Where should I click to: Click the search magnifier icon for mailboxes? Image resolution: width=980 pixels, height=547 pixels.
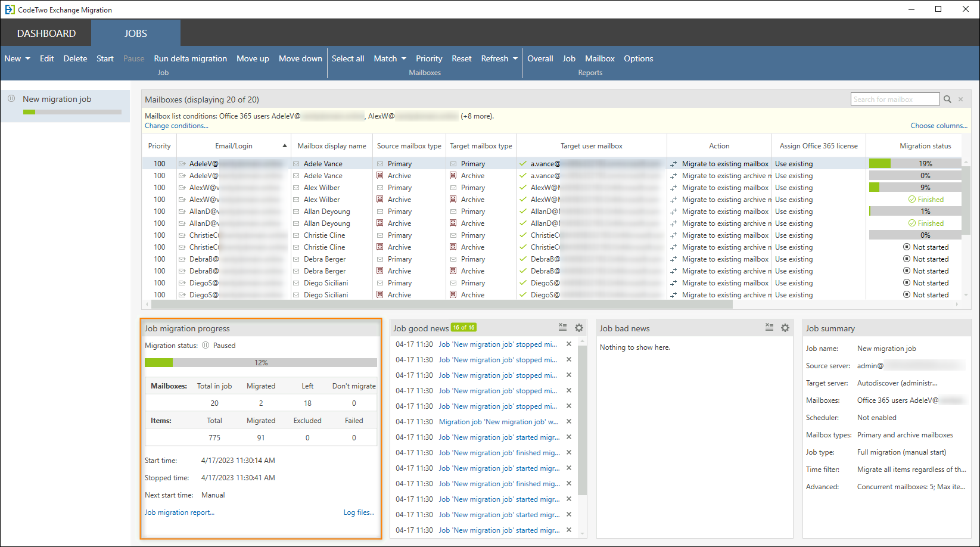coord(947,100)
